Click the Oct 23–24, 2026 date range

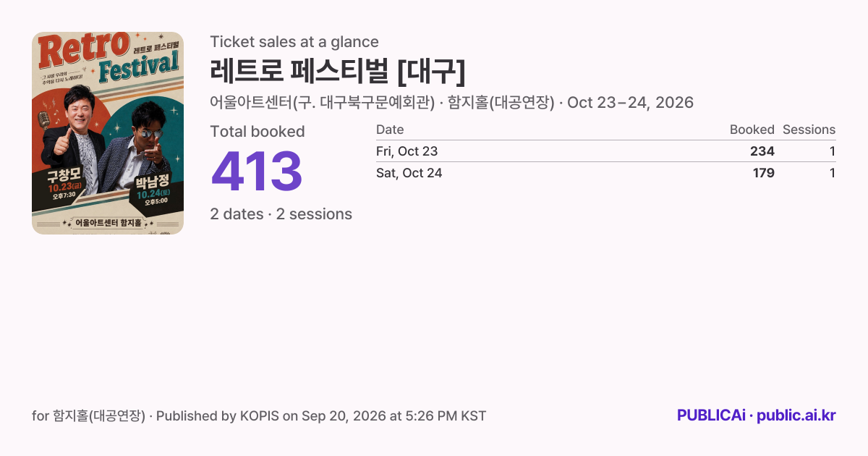[x=630, y=103]
